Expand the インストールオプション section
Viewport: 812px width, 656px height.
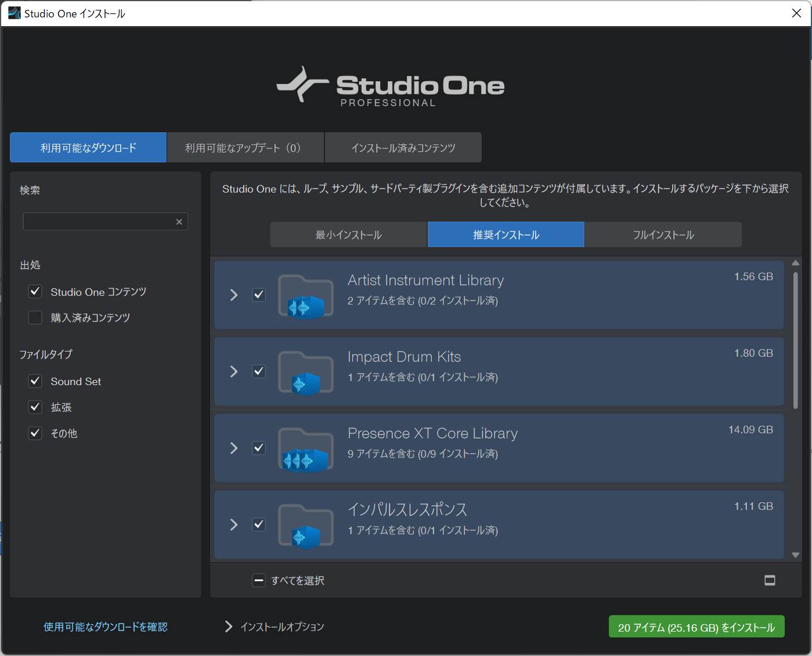click(274, 626)
